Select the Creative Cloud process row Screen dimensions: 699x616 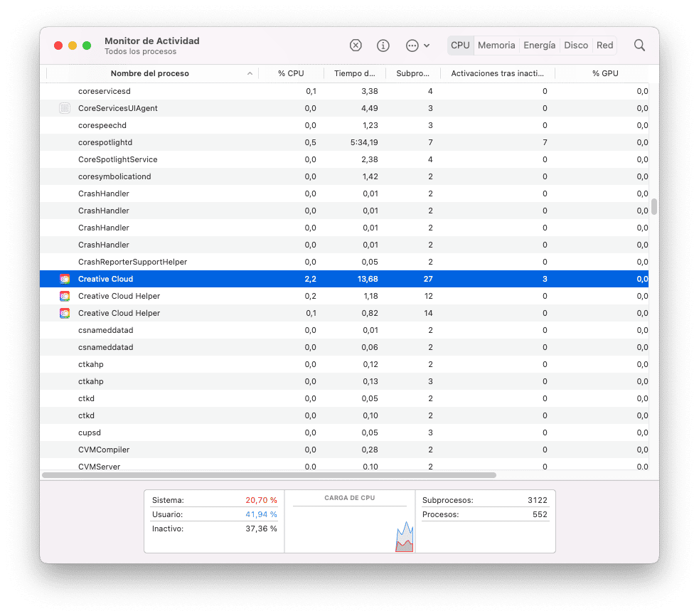[344, 280]
